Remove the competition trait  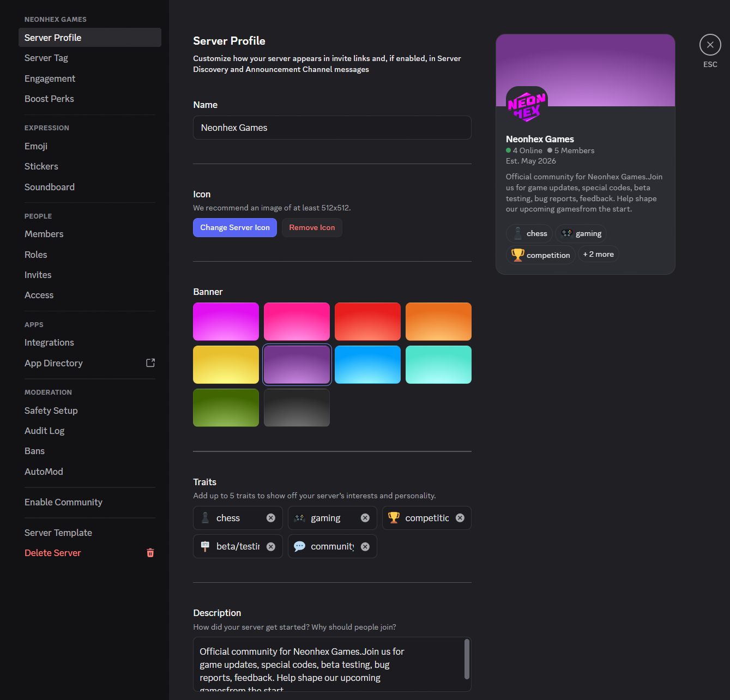(x=460, y=518)
